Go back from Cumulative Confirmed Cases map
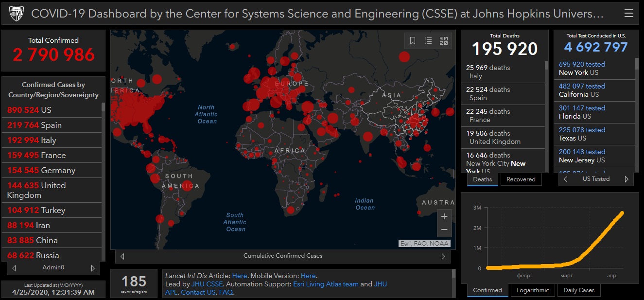The height and width of the screenshot is (300, 644). (122, 256)
